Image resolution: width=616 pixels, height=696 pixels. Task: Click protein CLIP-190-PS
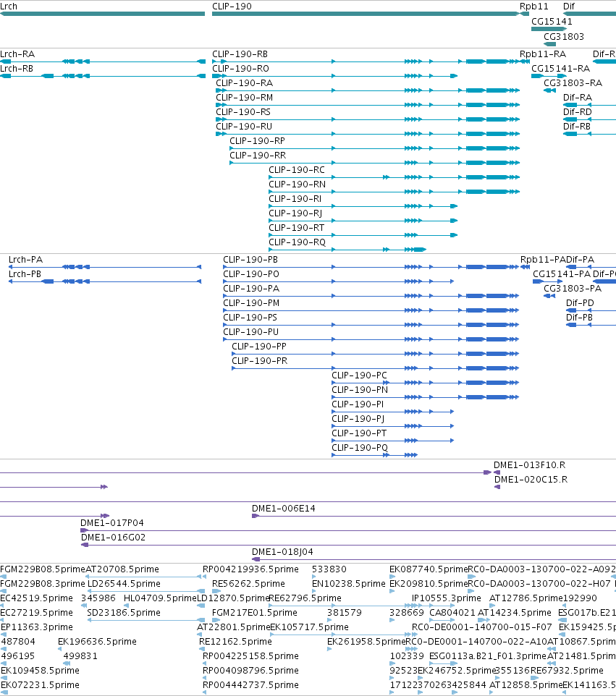click(x=250, y=318)
